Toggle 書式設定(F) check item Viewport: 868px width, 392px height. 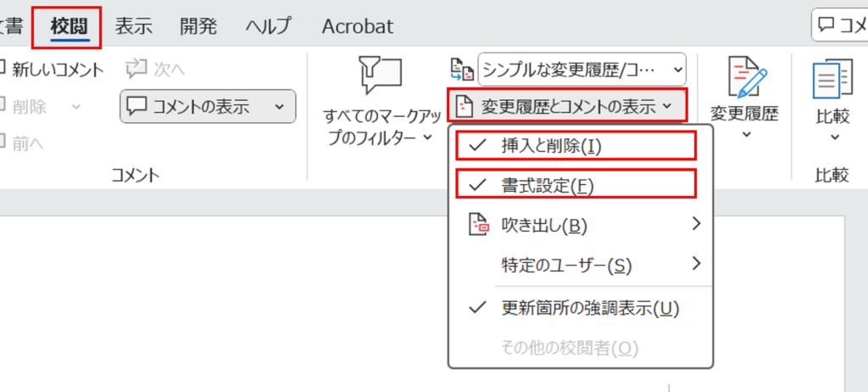(x=576, y=185)
